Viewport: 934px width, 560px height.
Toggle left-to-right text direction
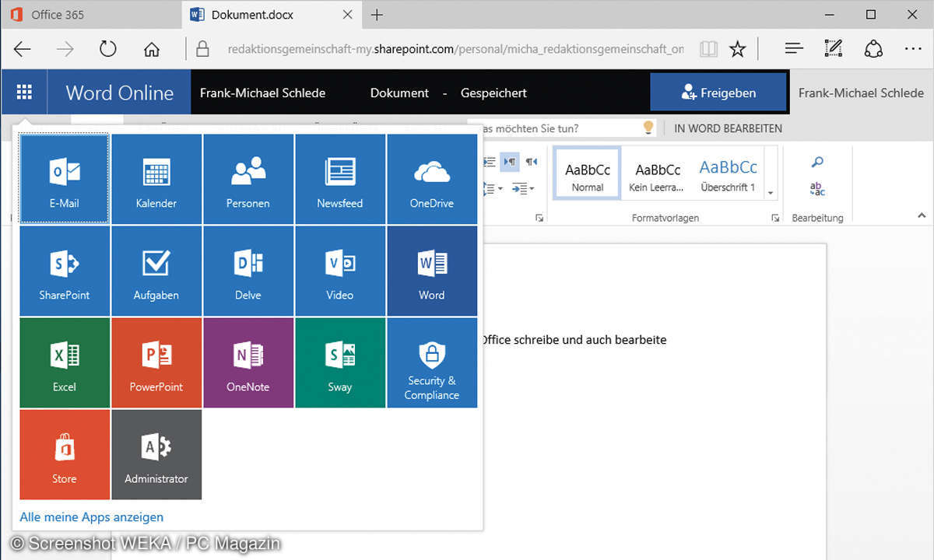click(511, 162)
